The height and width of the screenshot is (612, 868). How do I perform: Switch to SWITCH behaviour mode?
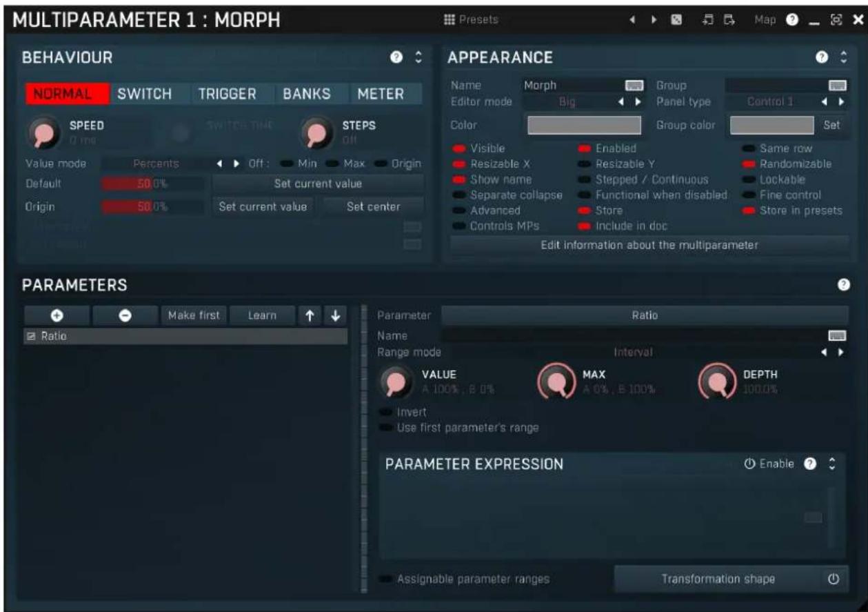click(144, 94)
